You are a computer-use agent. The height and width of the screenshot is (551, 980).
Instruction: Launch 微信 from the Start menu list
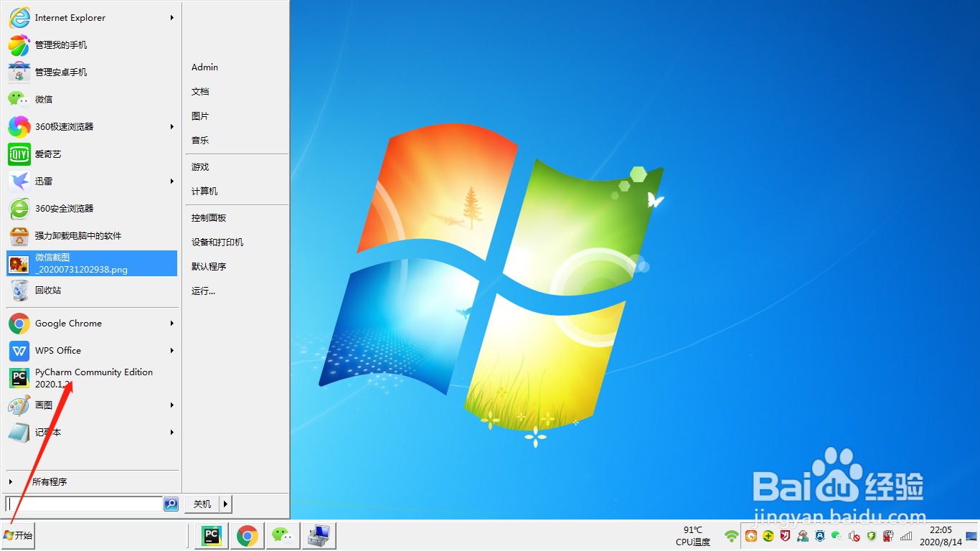coord(92,99)
